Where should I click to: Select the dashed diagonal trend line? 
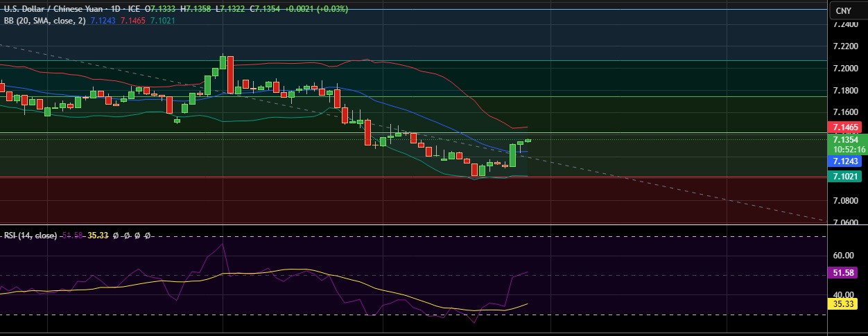point(624,181)
